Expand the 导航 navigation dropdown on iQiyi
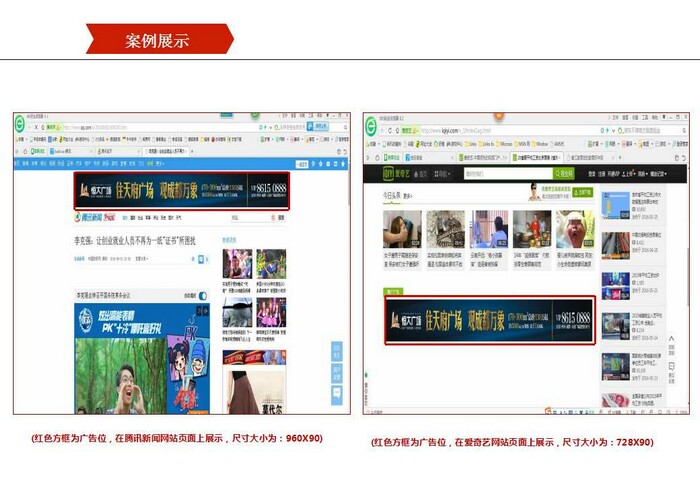 pyautogui.click(x=443, y=174)
